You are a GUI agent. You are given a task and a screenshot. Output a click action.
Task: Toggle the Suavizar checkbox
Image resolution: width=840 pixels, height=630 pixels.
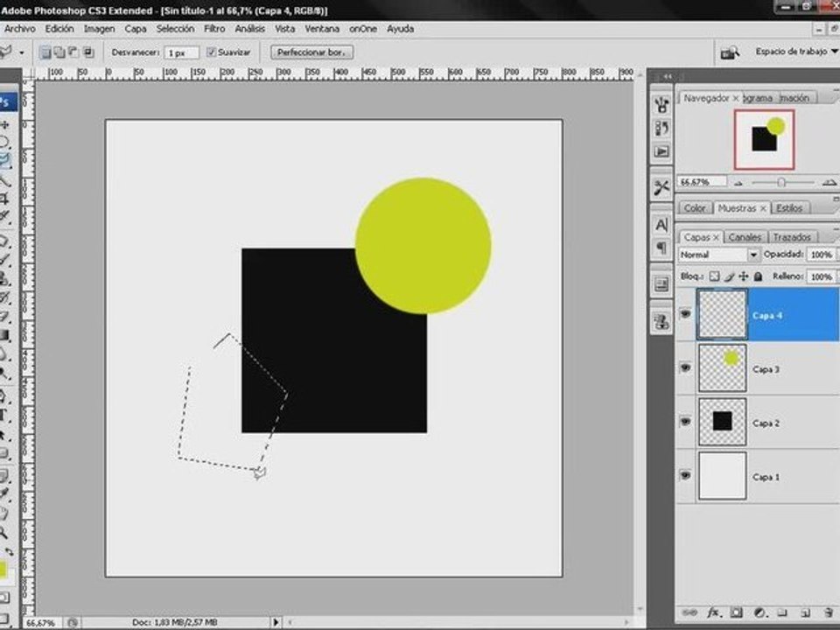pos(211,52)
